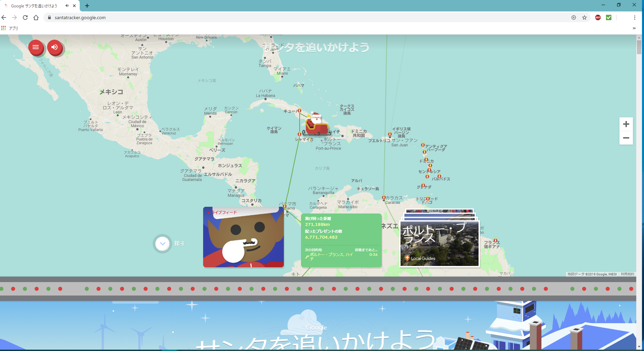The width and height of the screenshot is (644, 351).
Task: Click the 利用規約 terms link on map
Action: 627,274
